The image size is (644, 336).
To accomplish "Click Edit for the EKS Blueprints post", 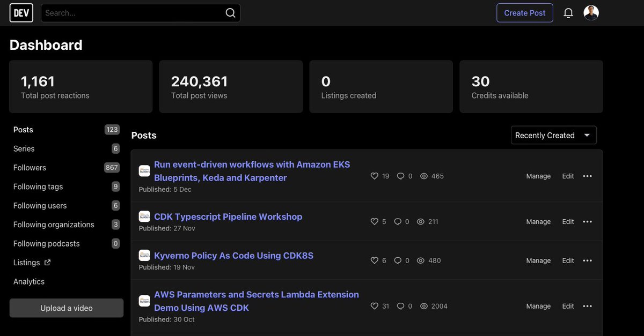I will 568,176.
